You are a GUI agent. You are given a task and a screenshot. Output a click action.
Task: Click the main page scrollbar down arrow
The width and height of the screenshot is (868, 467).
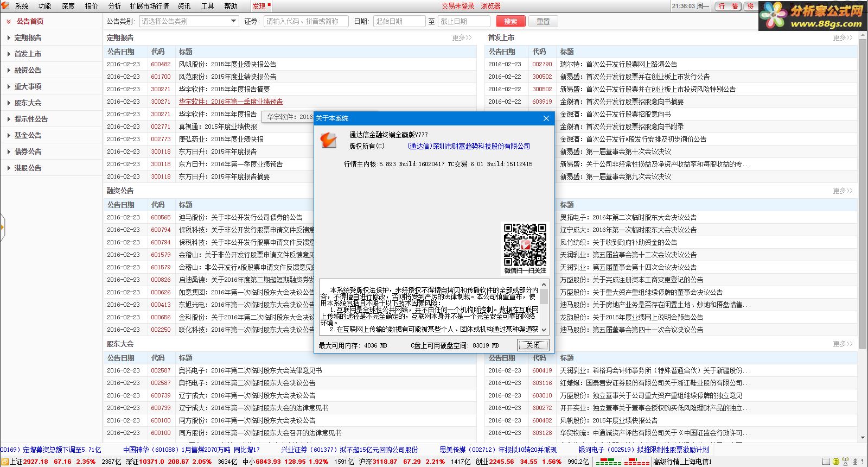(863, 438)
